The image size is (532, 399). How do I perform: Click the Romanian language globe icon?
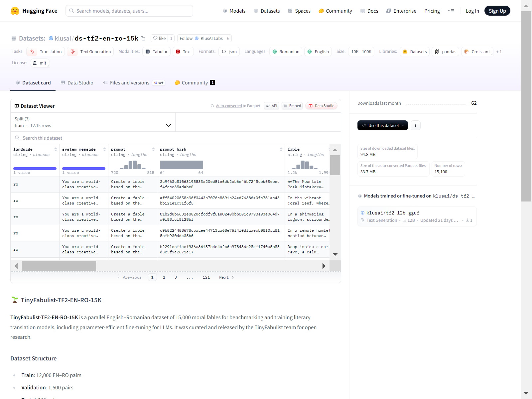click(x=275, y=52)
